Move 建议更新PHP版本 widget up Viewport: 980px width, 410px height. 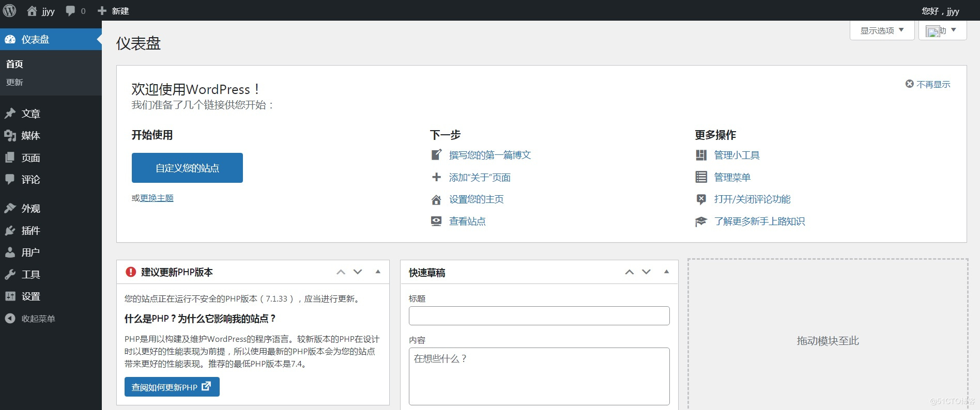[x=341, y=272]
